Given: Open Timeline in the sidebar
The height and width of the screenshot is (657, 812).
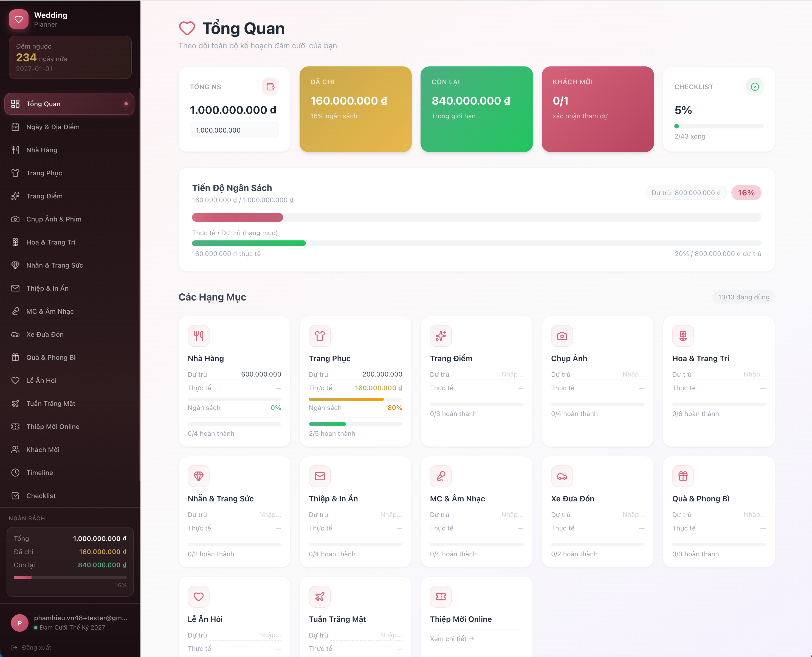Looking at the screenshot, I should click(69, 473).
